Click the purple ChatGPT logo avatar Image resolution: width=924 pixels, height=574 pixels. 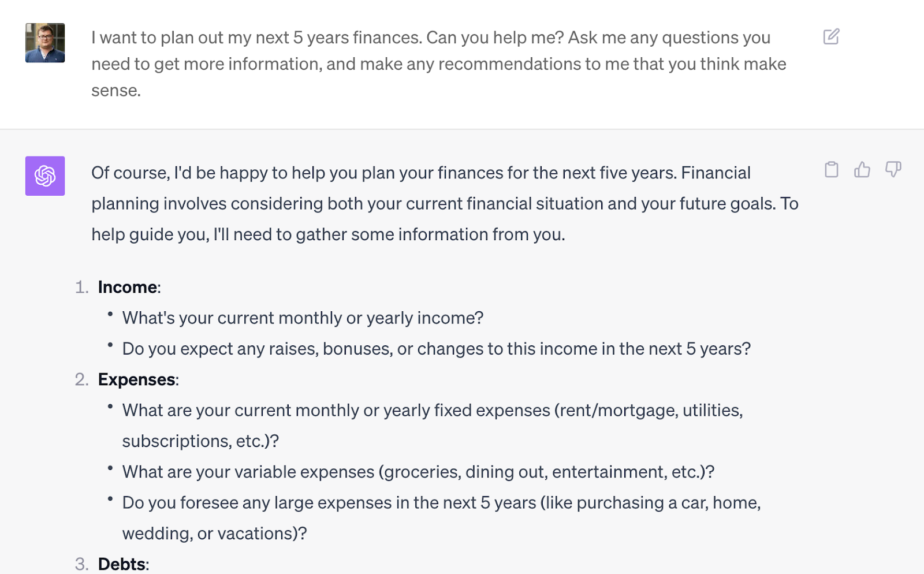coord(45,176)
